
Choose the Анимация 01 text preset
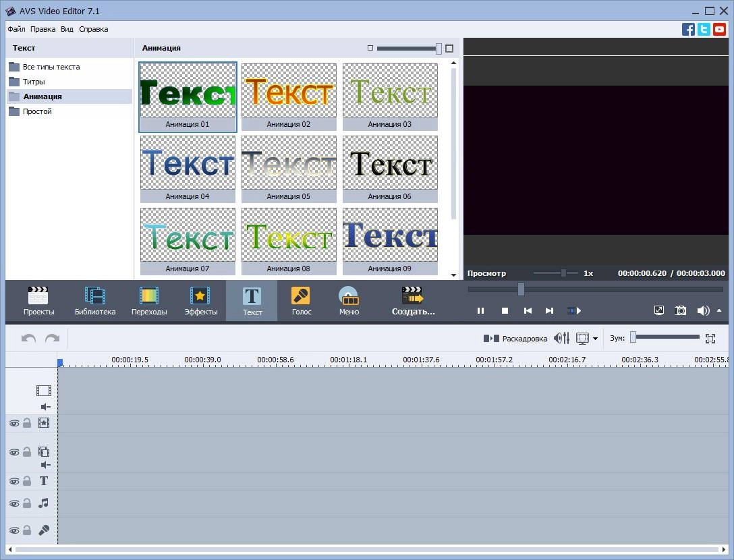(x=188, y=97)
